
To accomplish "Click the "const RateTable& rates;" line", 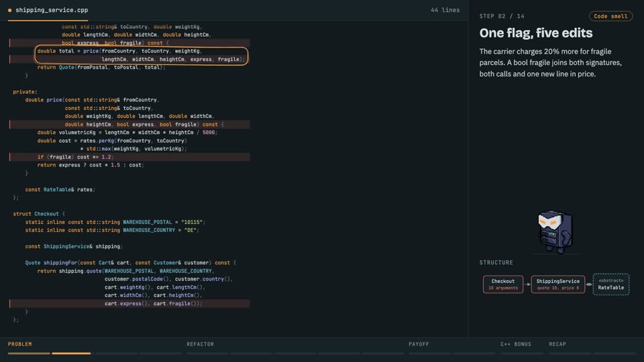I will [x=60, y=190].
